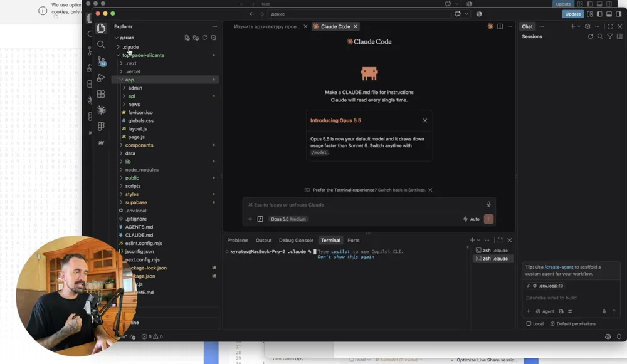The image size is (627, 364).
Task: Click the plus attach icon in Claude prompt
Action: pos(250,219)
